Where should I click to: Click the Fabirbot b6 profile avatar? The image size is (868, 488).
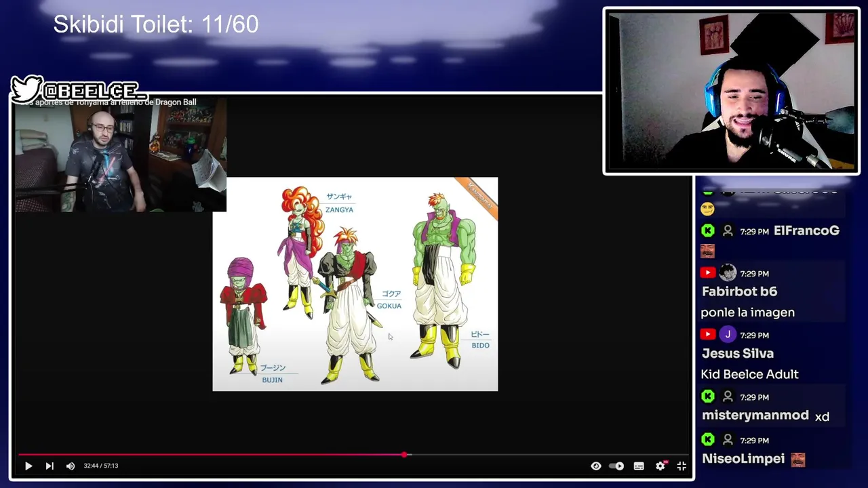pyautogui.click(x=728, y=272)
